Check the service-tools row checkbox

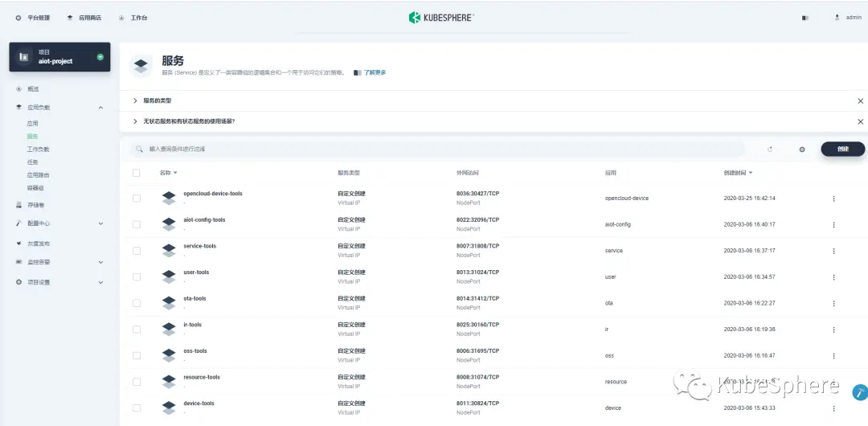[x=136, y=251]
